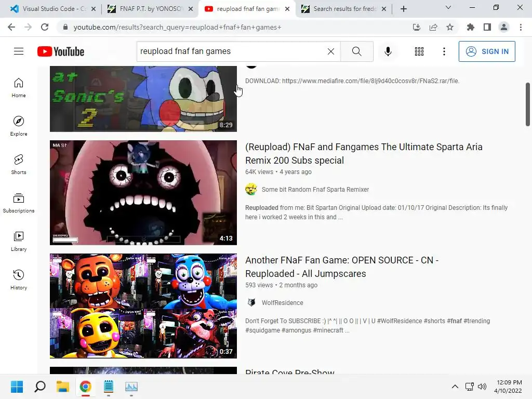Open the volume icon in system tray
The image size is (532, 399).
pyautogui.click(x=482, y=387)
